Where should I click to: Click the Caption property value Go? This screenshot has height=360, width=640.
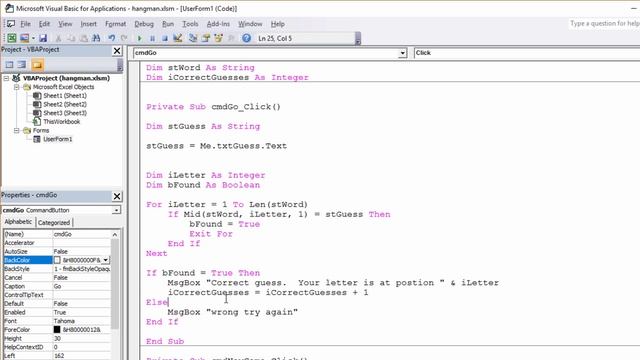82,286
